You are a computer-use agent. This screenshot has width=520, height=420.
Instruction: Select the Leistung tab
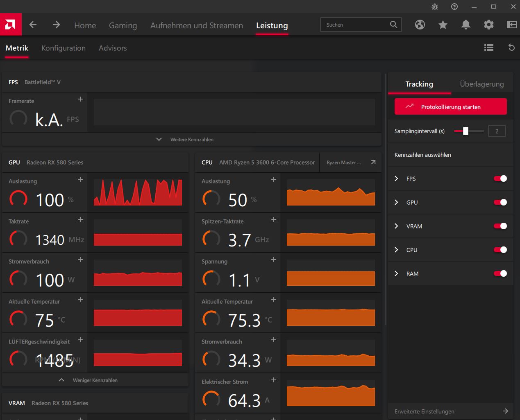click(272, 25)
